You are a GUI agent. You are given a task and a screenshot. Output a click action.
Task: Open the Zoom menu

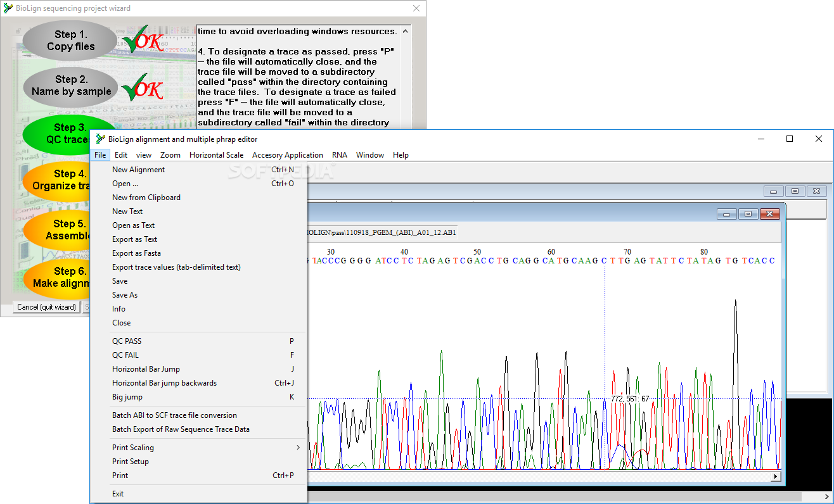170,155
